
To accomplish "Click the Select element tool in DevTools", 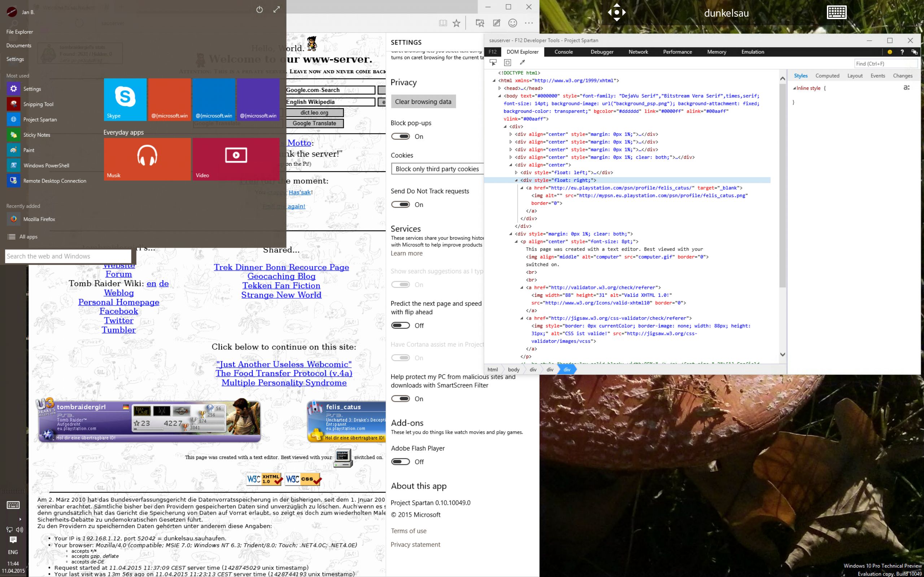I will pyautogui.click(x=493, y=62).
